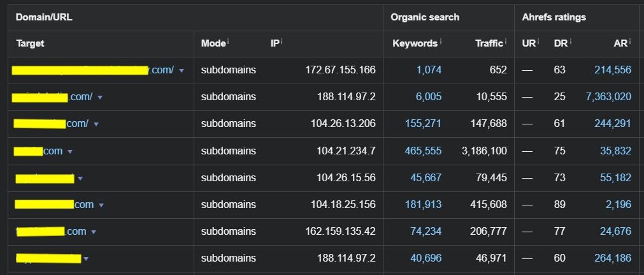This screenshot has height=275, width=644.
Task: Click the UR column info icon
Action: [x=538, y=41]
